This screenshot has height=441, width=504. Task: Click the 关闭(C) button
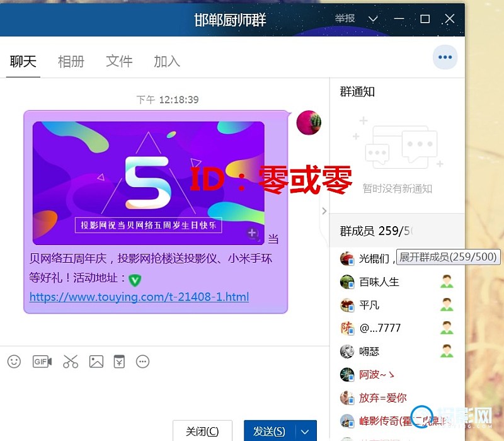202,432
